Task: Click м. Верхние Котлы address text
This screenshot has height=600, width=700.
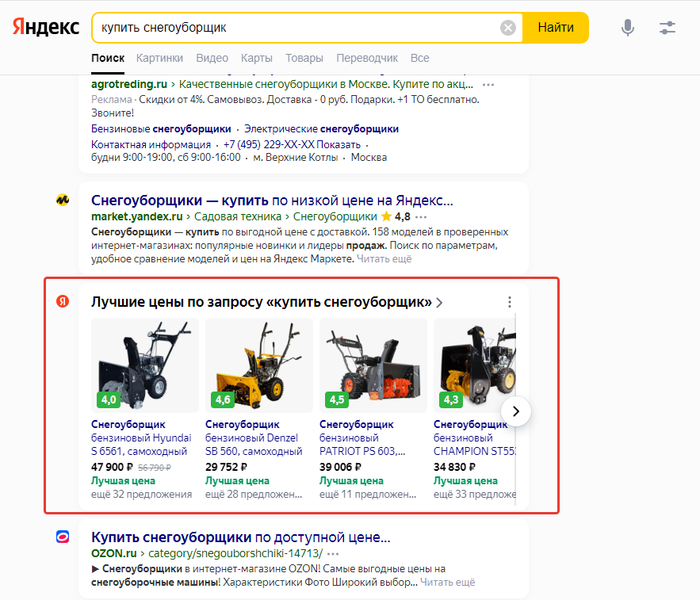Action: (x=295, y=158)
